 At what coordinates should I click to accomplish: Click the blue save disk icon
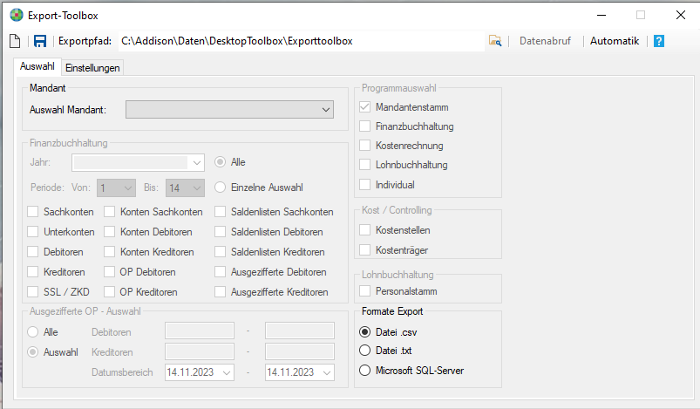click(x=40, y=41)
